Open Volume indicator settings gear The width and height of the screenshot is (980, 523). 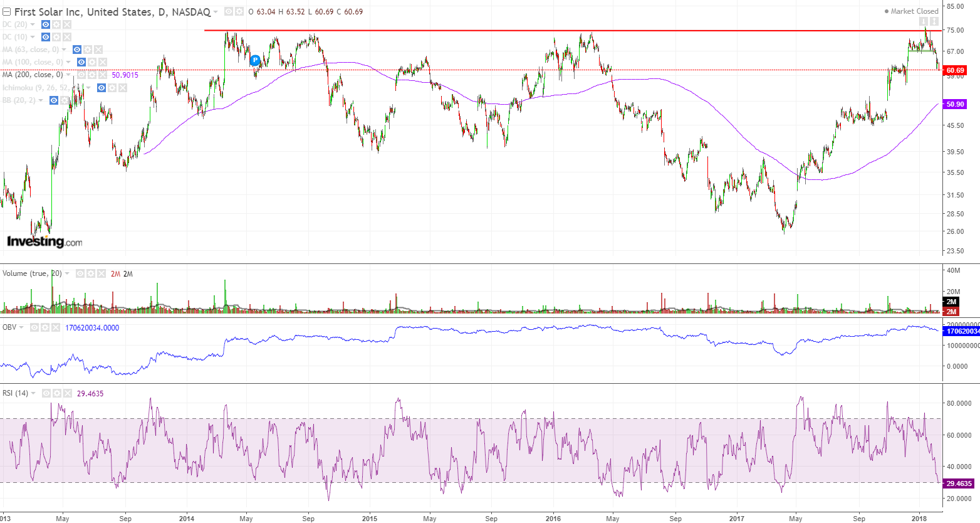91,273
